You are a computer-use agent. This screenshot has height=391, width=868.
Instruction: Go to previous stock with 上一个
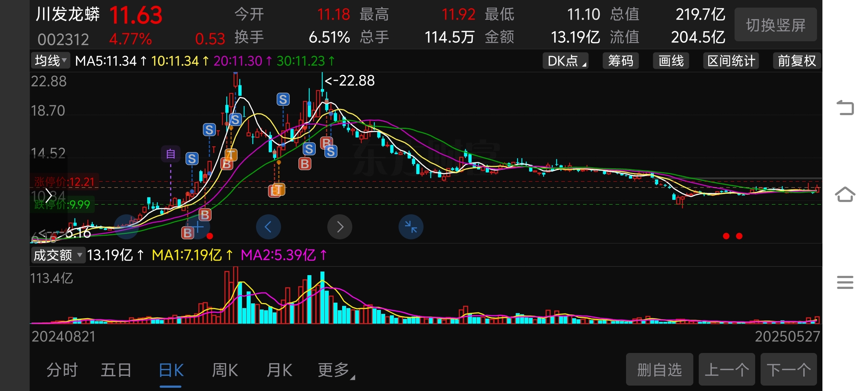(x=727, y=370)
